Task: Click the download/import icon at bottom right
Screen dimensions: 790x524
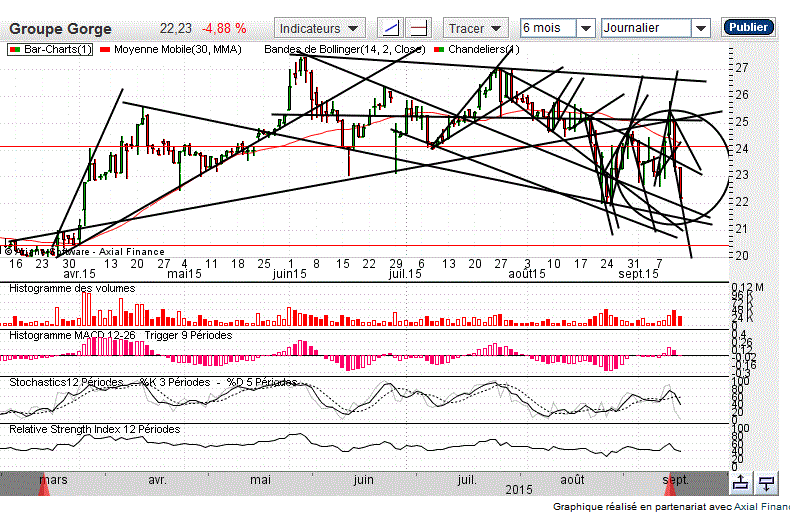Action: pyautogui.click(x=767, y=483)
